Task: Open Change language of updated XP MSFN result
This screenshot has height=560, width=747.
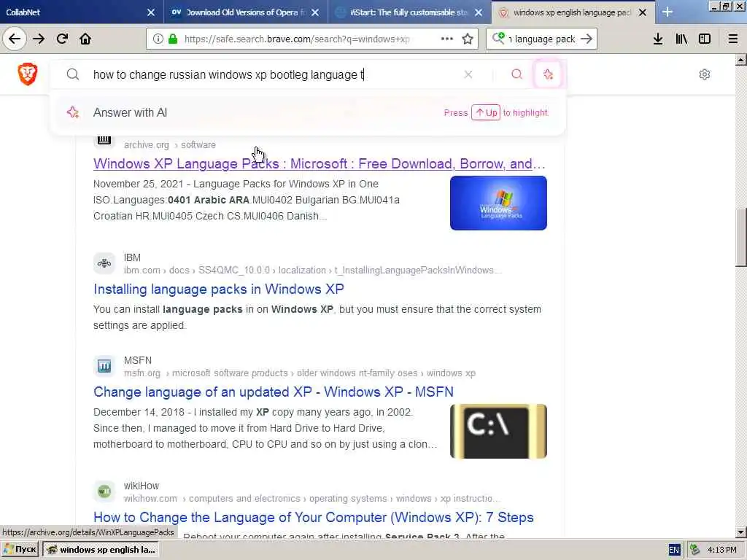Action: point(274,392)
